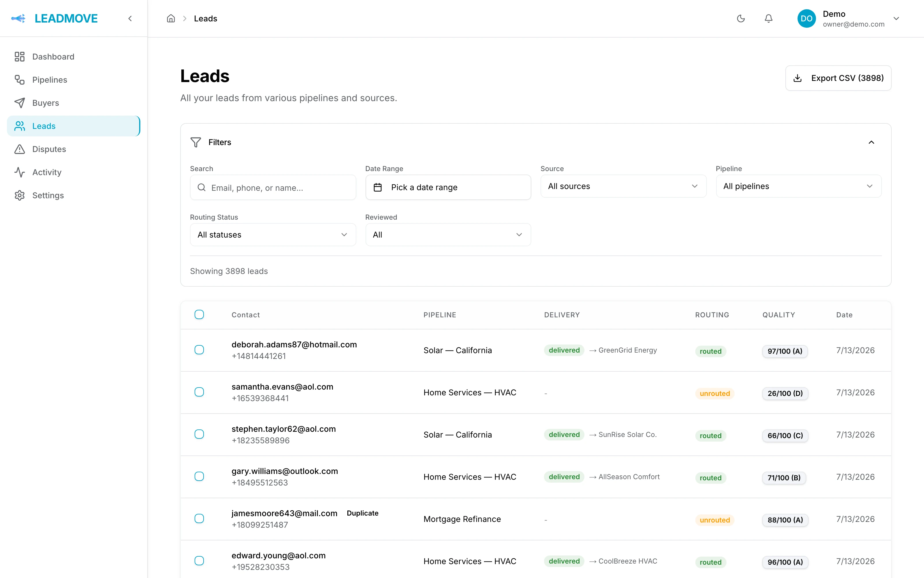Click → CoolBreeze HVAC delivery text
The height and width of the screenshot is (578, 924).
point(623,561)
